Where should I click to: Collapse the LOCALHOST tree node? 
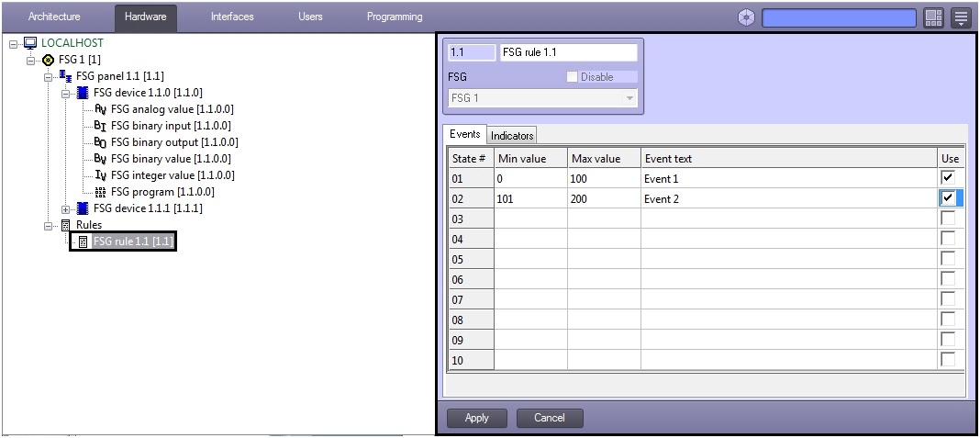point(14,44)
